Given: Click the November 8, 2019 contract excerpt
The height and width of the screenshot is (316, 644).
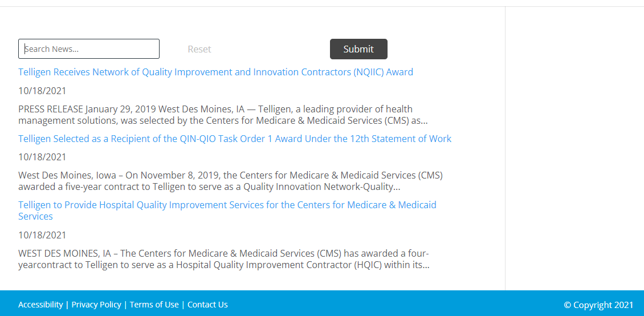Looking at the screenshot, I should pos(230,181).
